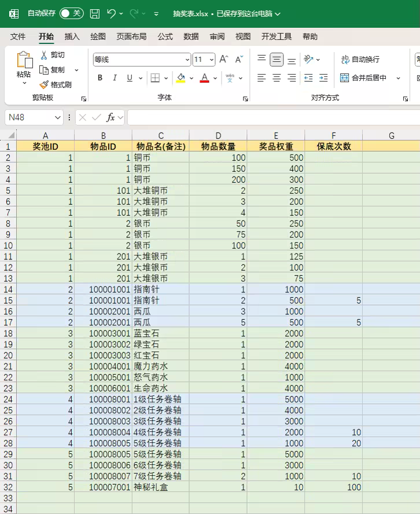Click inside the formula bar input
Screen dimensions: 420x514
(x=274, y=118)
